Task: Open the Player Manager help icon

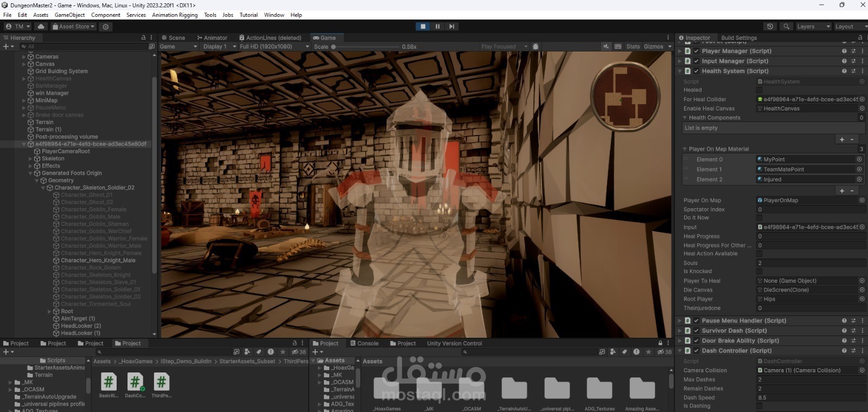Action: click(844, 51)
